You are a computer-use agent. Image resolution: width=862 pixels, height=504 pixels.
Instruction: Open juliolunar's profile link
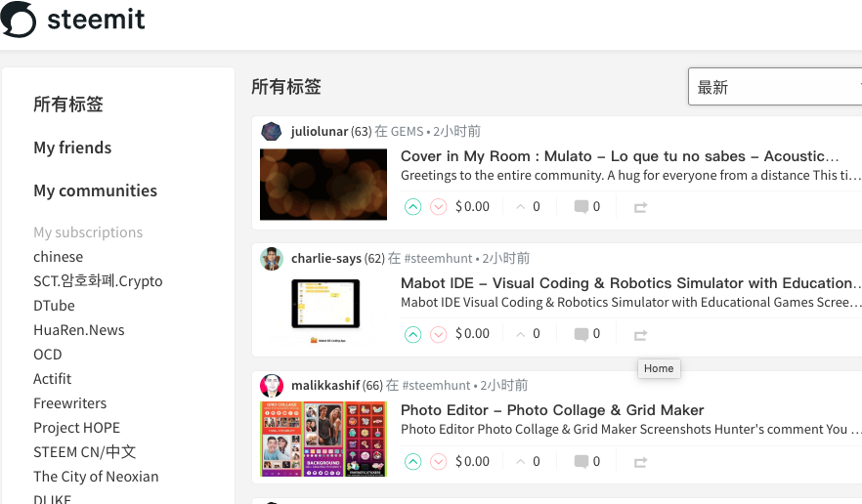[320, 131]
